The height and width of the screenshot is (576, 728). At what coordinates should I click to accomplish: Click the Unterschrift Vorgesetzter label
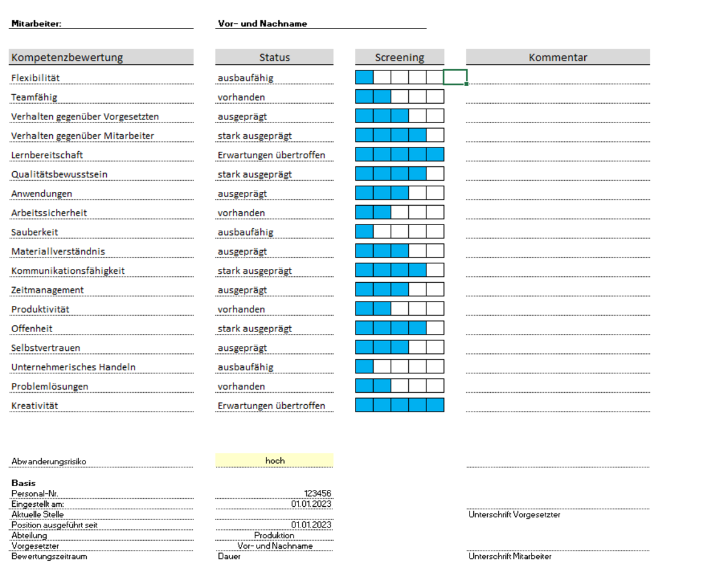point(514,515)
